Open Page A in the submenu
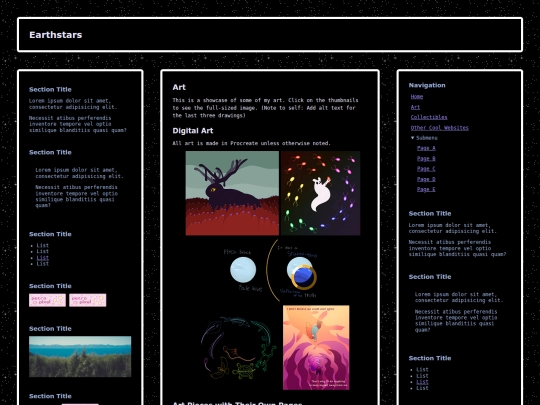The image size is (540, 405). coord(426,148)
